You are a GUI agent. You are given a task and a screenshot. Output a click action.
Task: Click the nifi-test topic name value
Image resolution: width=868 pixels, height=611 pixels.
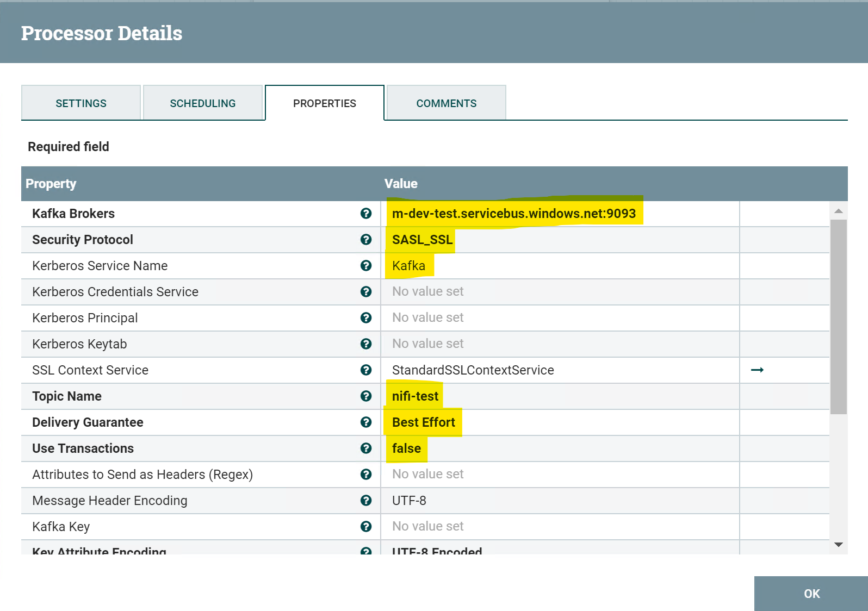tap(415, 396)
